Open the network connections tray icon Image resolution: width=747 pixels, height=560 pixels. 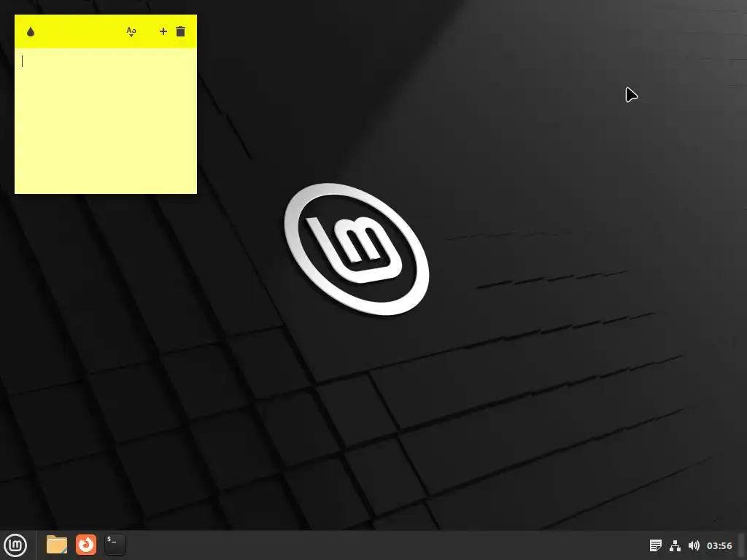[x=675, y=545]
